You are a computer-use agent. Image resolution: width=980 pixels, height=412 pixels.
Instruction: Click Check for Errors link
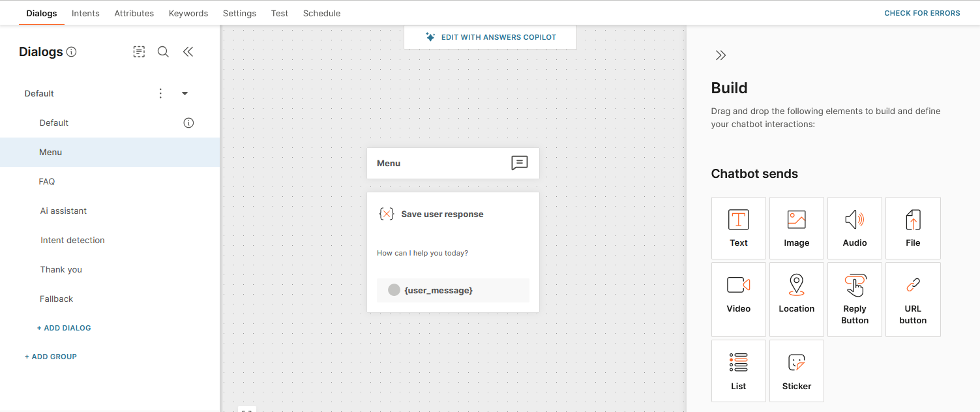(922, 13)
